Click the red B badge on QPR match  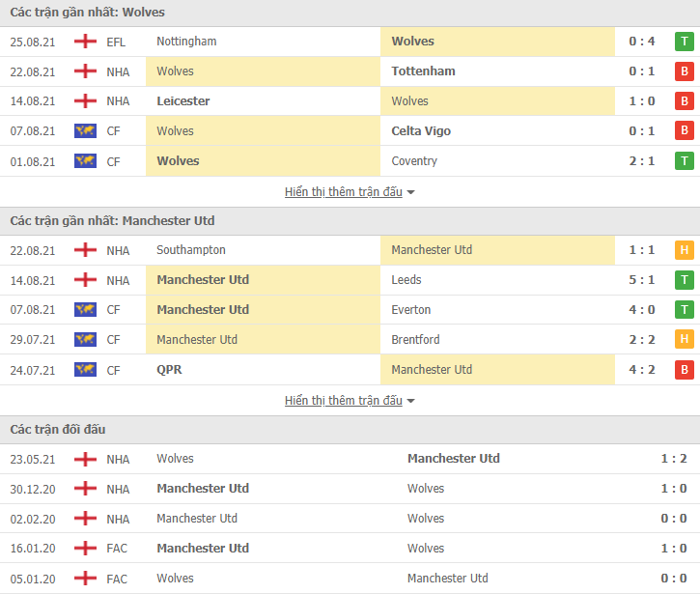(x=684, y=370)
